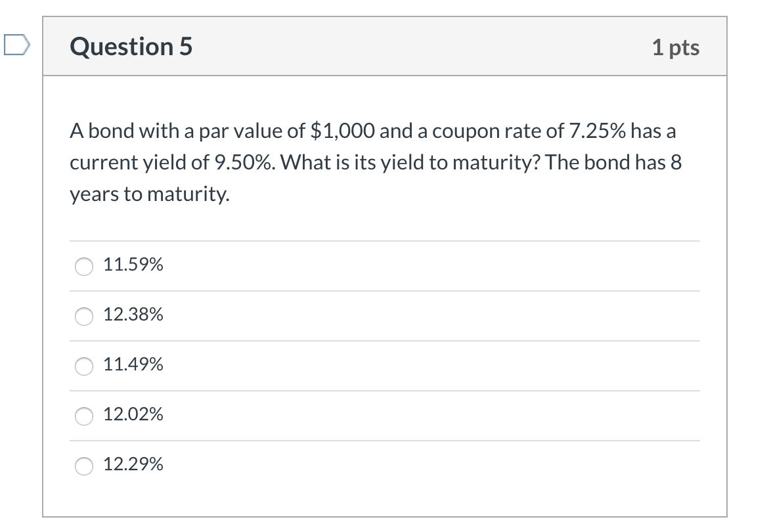Image resolution: width=771 pixels, height=532 pixels.
Task: Choose 12.38% by clicking its answer text
Action: point(133,316)
